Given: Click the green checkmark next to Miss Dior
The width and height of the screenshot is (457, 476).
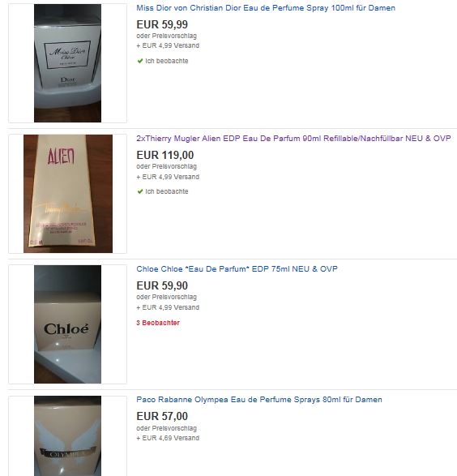Looking at the screenshot, I should (x=140, y=61).
